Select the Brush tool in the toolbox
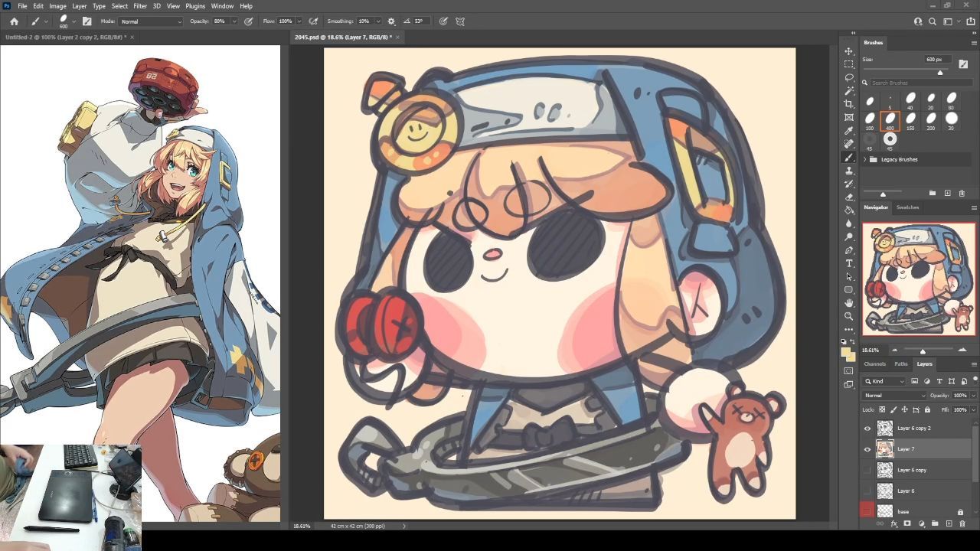The width and height of the screenshot is (980, 551). pyautogui.click(x=848, y=157)
